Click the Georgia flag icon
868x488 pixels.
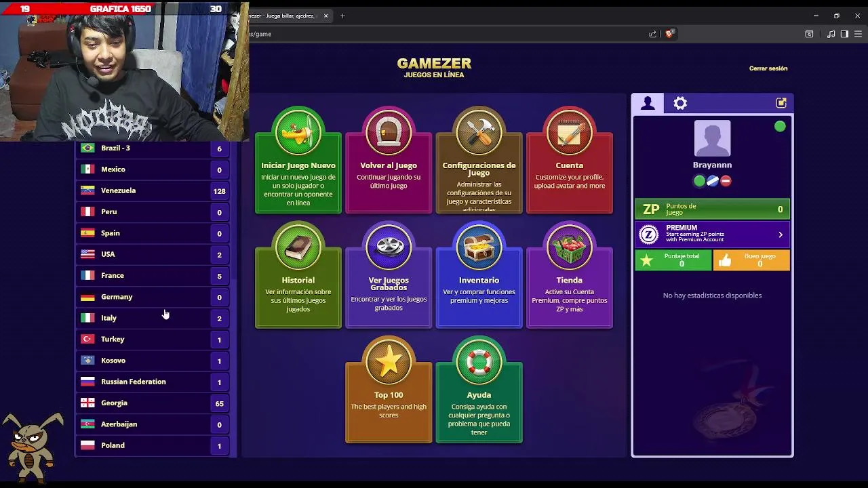coord(87,403)
